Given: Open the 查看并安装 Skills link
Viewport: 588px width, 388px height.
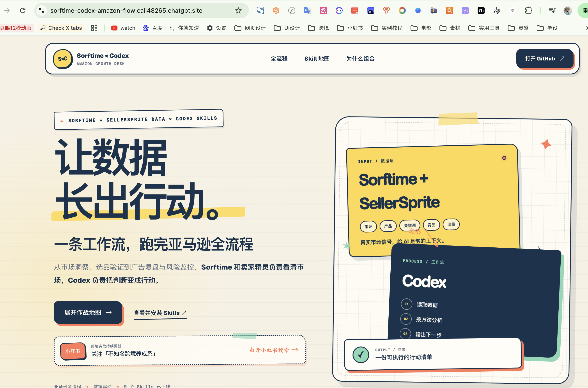Looking at the screenshot, I should [160, 313].
